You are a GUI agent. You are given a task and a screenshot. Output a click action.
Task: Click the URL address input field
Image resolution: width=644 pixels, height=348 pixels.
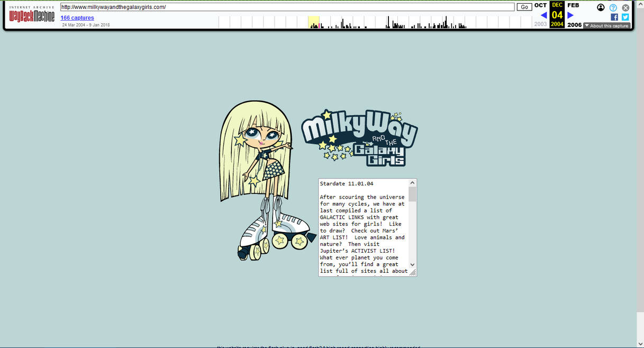(287, 7)
